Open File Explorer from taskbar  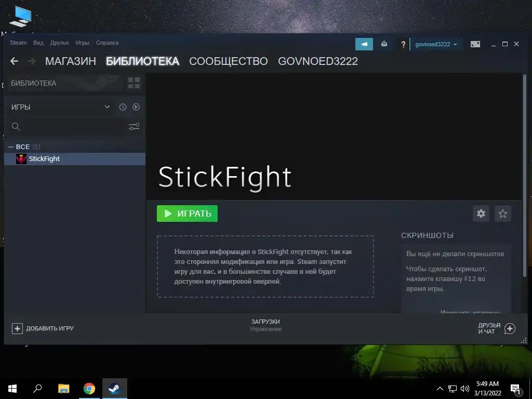pos(63,389)
